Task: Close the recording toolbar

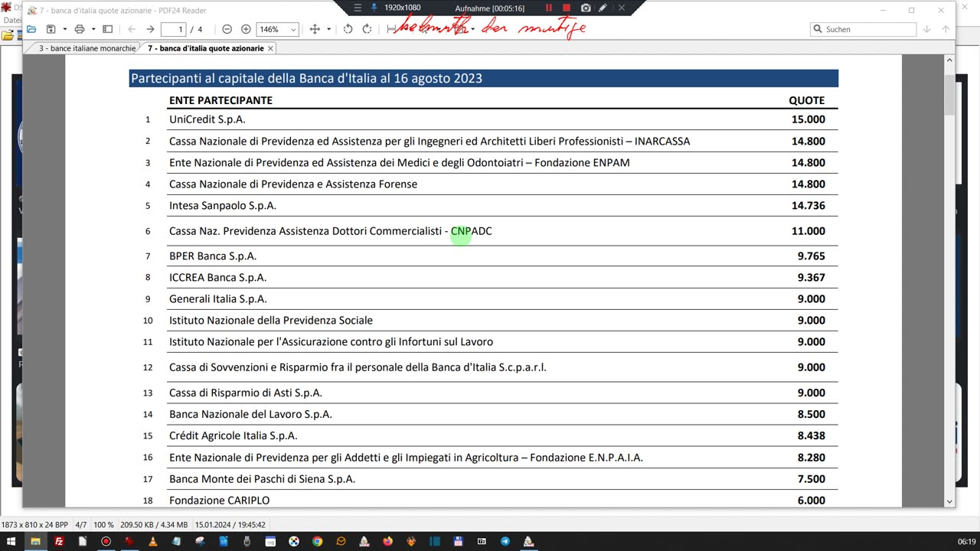Action: (621, 8)
